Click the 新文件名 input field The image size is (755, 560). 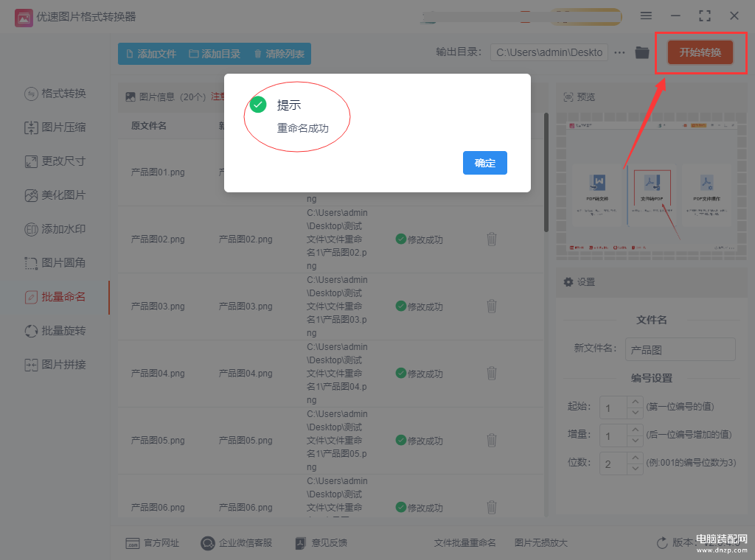coord(681,349)
